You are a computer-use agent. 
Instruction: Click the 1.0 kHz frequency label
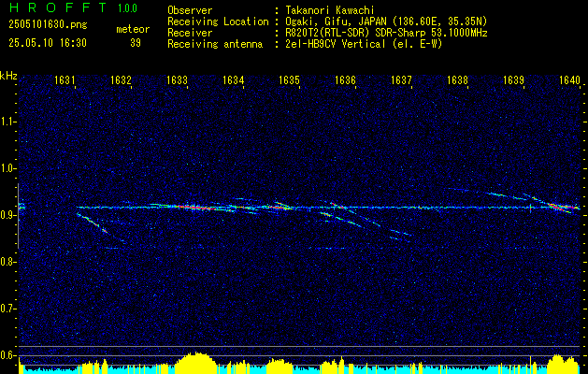pos(7,168)
